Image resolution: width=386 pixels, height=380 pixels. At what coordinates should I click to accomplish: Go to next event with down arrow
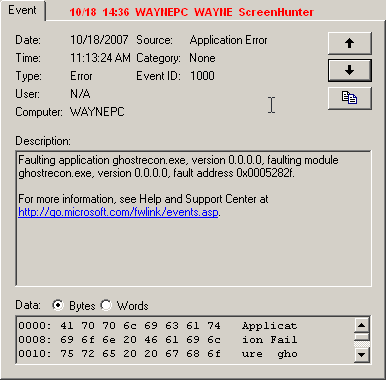point(350,70)
